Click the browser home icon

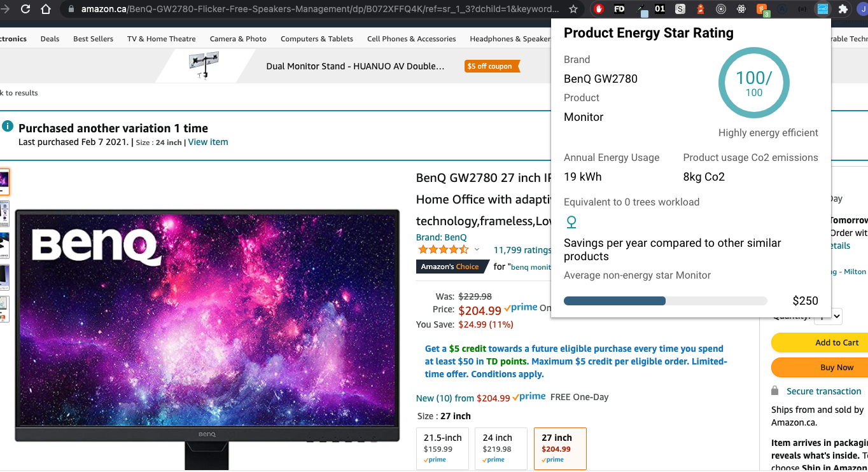pos(46,9)
